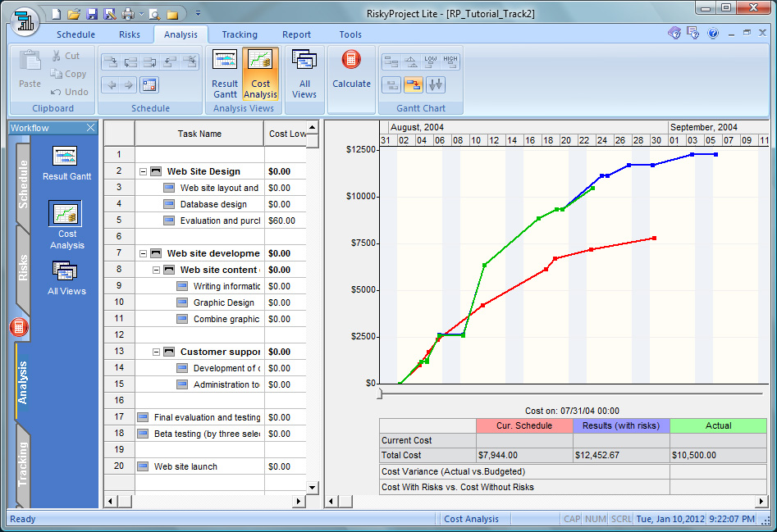Collapse the Web site development group
777x532 pixels.
[144, 253]
